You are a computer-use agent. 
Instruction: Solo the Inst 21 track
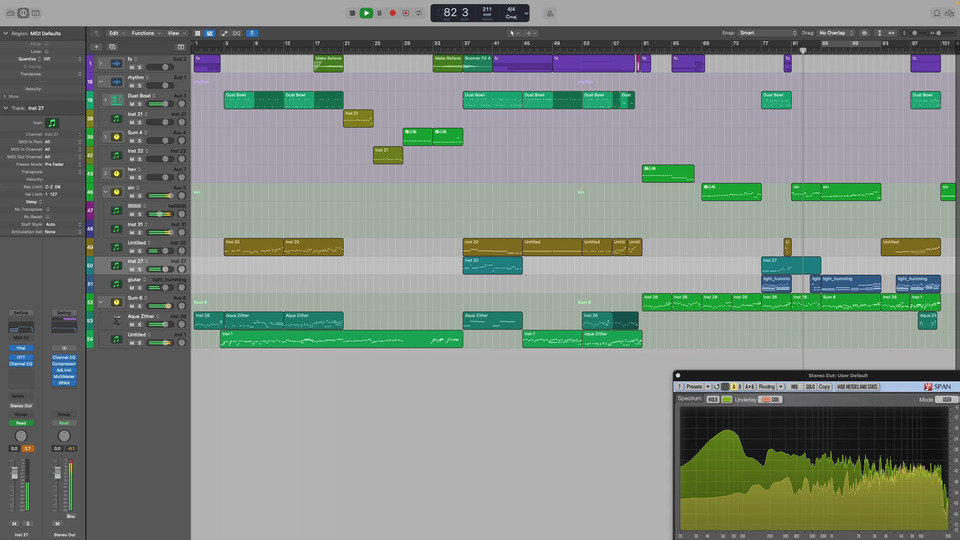click(140, 122)
